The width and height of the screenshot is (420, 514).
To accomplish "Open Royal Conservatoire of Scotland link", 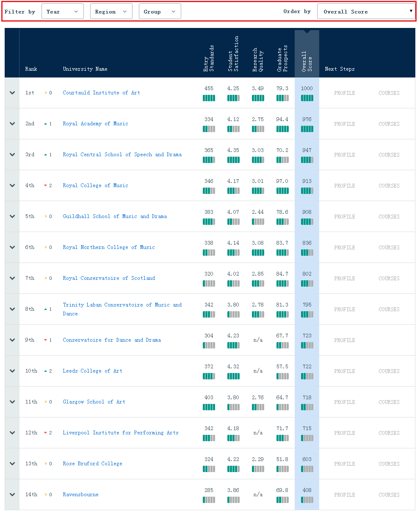I will 109,278.
